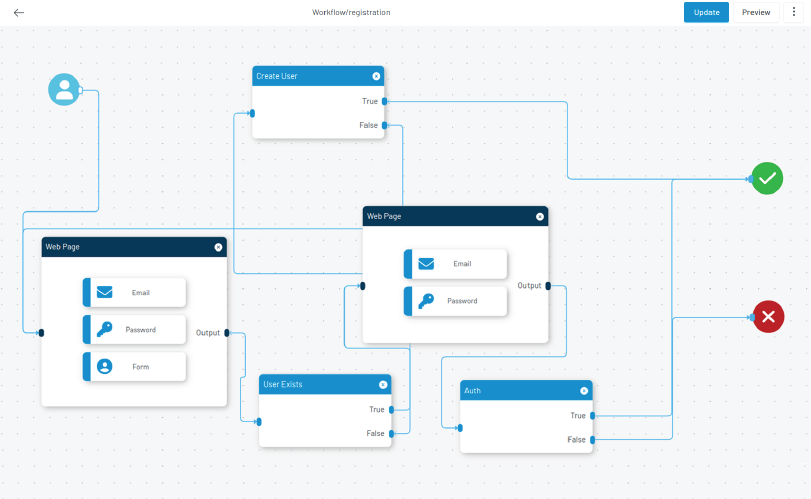
Task: Select the green checkmark success node
Action: 767,178
